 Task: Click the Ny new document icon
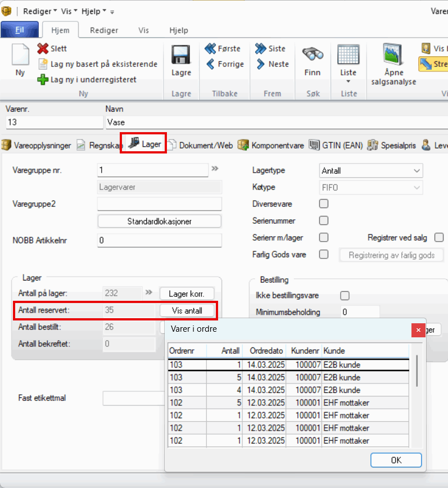click(20, 55)
